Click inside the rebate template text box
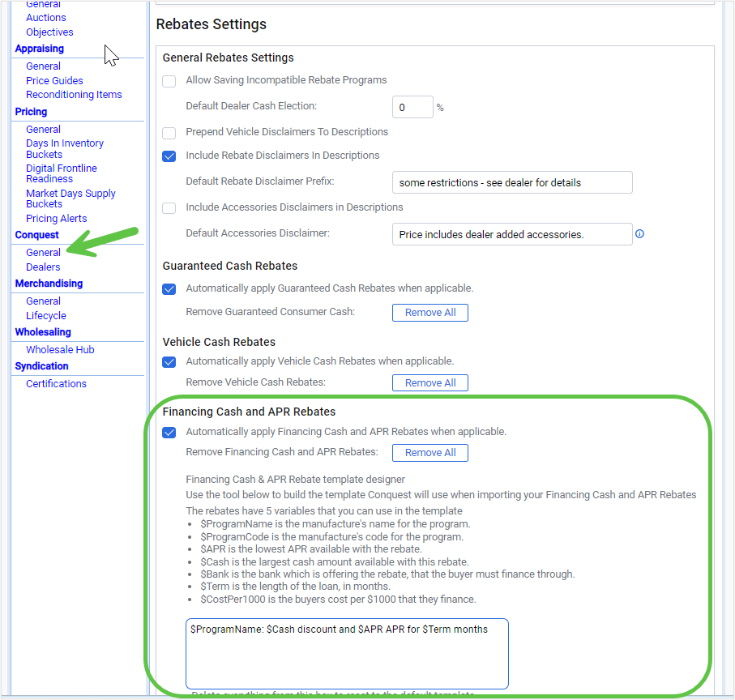Screen dimensions: 735x700 (347, 653)
